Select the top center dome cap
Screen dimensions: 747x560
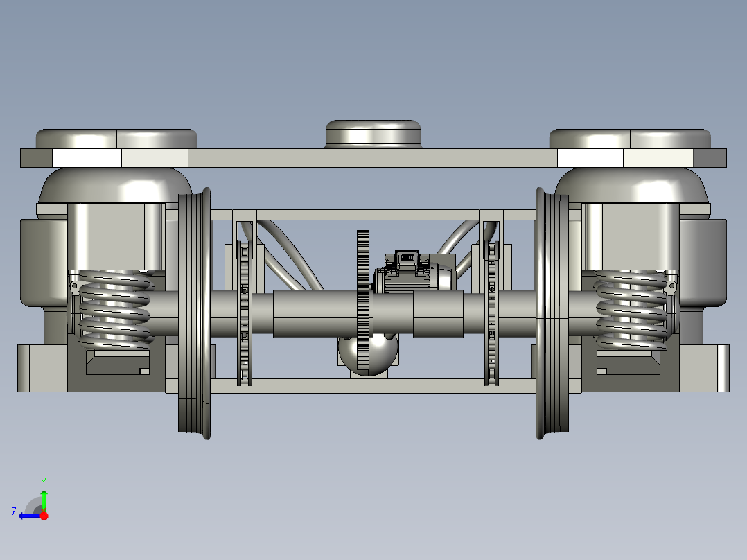coord(373,134)
